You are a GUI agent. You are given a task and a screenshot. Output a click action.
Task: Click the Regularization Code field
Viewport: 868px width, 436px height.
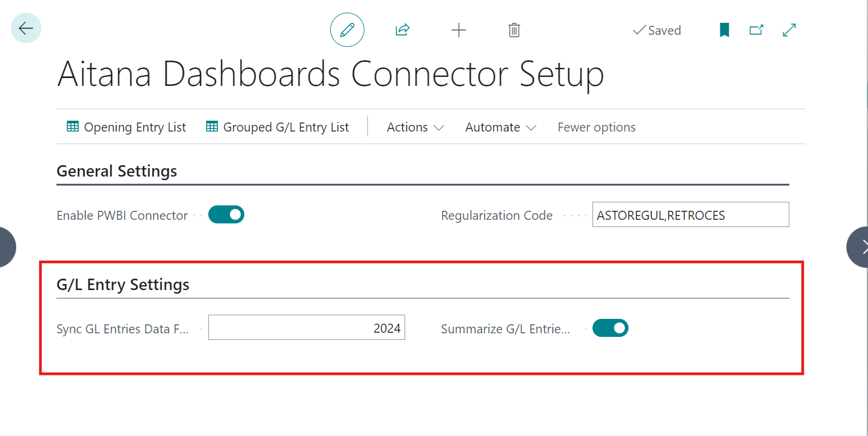(x=690, y=214)
